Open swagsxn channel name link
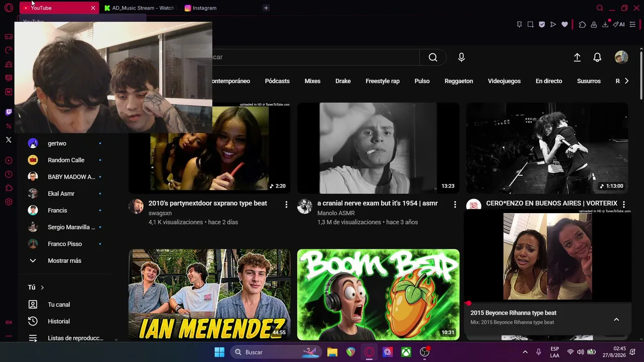Screen dimensions: 644x362 pyautogui.click(x=160, y=213)
